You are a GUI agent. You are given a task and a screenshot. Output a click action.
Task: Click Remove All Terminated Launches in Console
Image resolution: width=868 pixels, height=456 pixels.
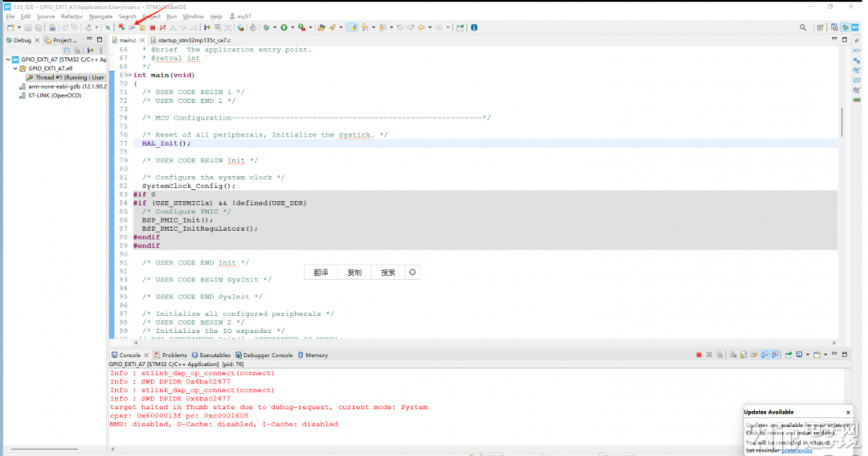coord(719,355)
